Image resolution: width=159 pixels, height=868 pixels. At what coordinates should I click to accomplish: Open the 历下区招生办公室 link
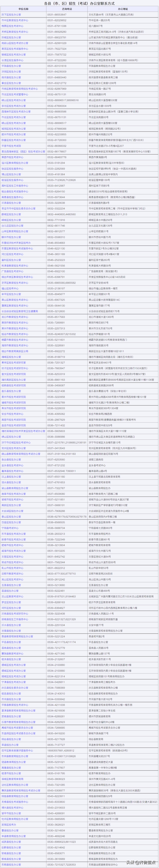[x=11, y=14]
